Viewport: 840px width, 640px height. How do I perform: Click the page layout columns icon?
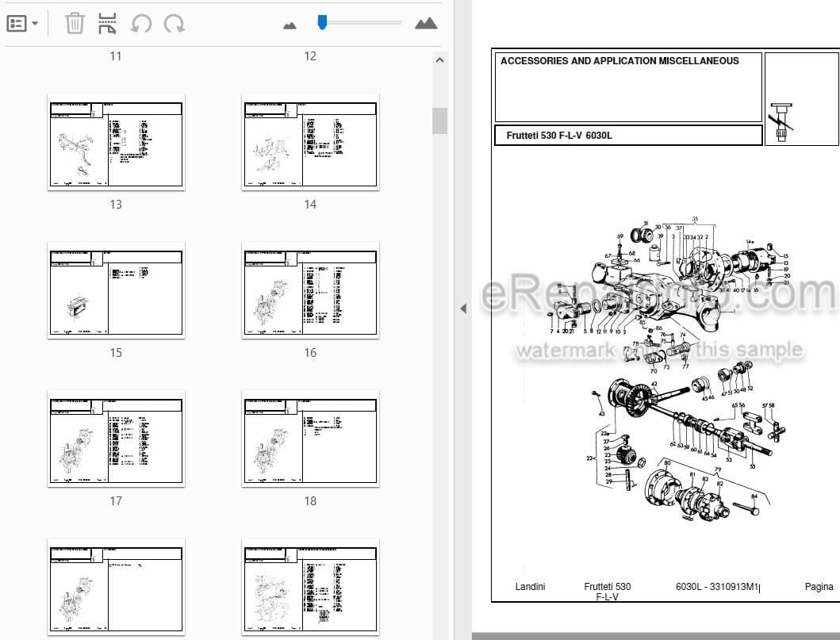(x=107, y=24)
